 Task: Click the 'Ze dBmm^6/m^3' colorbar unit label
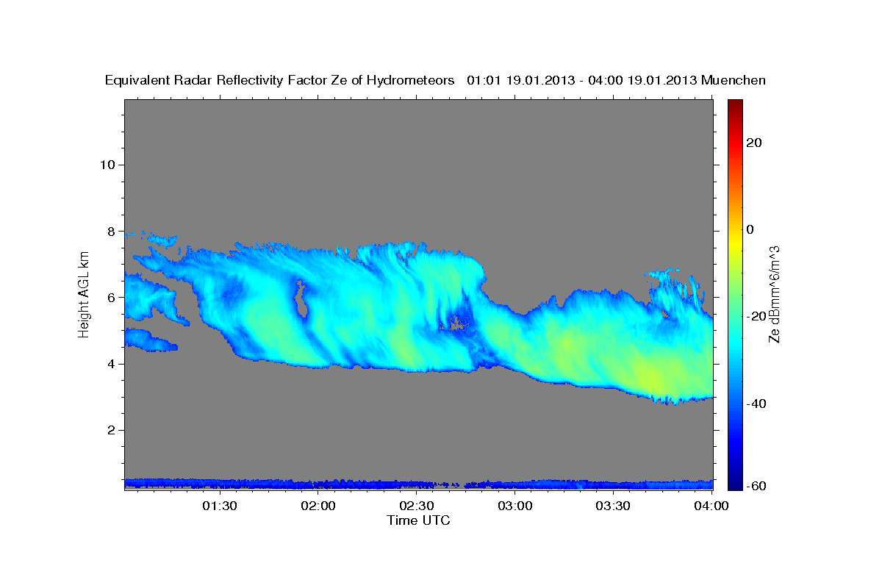774,294
